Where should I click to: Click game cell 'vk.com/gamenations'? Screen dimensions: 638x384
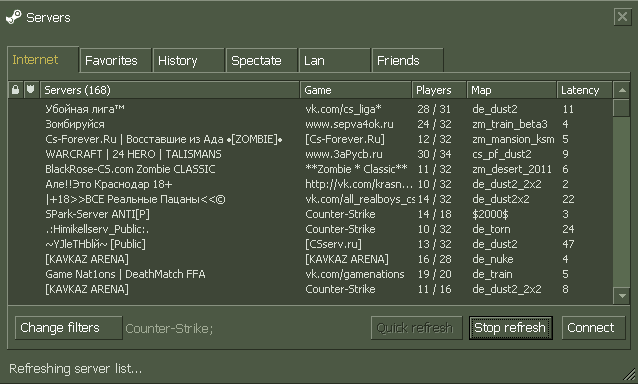pos(355,275)
